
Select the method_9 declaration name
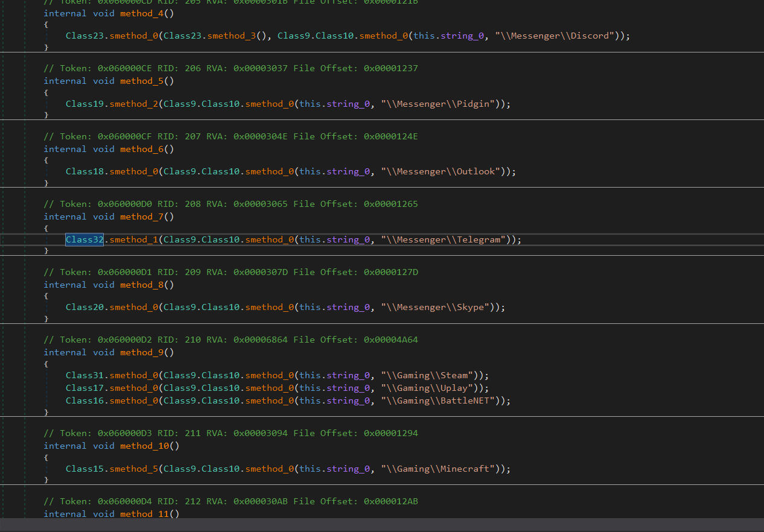tap(141, 352)
